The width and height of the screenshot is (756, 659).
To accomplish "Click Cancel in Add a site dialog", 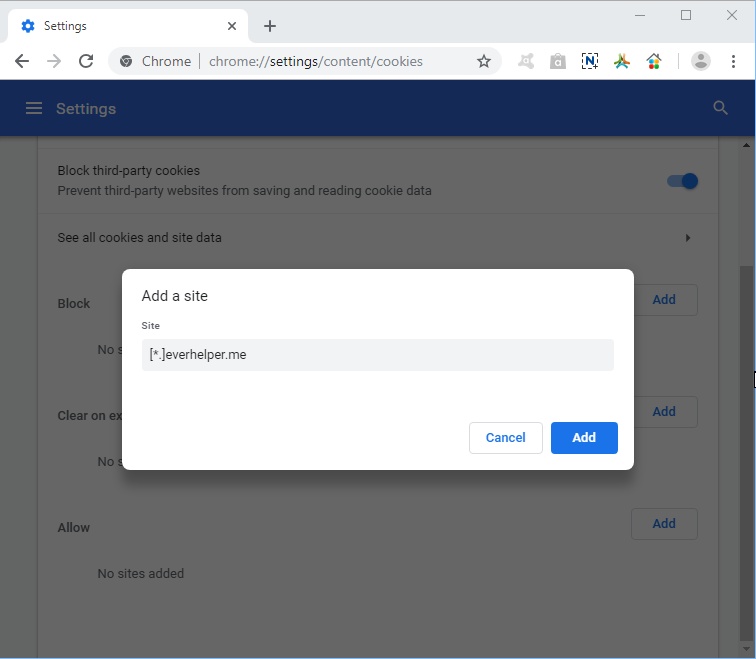I will [x=505, y=438].
